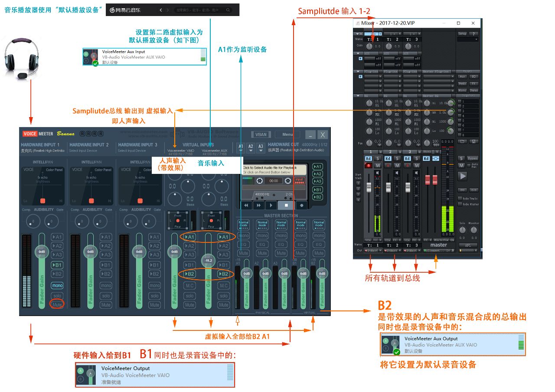
Task: Click the stop button on VoiceMeeter cassette player
Action: [286, 205]
